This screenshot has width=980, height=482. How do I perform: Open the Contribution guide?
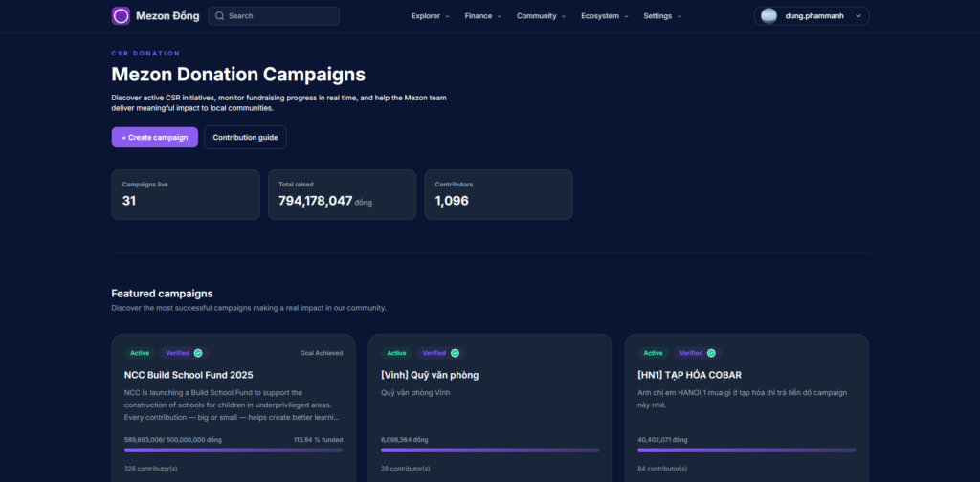pos(245,138)
